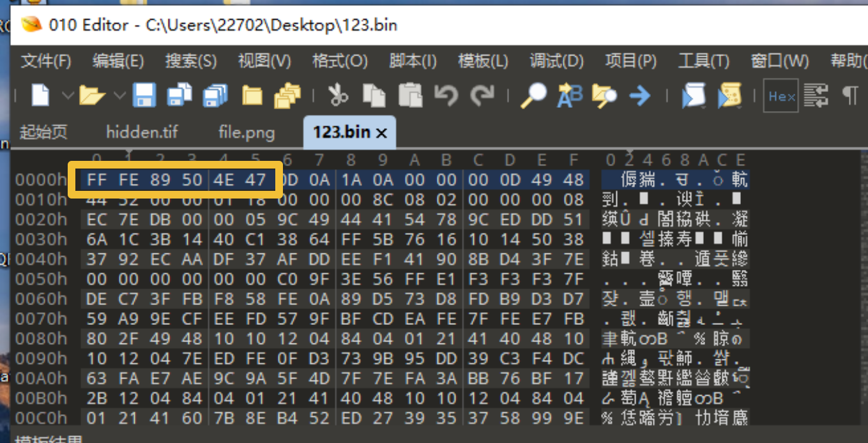Open the line width settings icon
Viewport: 868px width, 443px height.
[816, 96]
